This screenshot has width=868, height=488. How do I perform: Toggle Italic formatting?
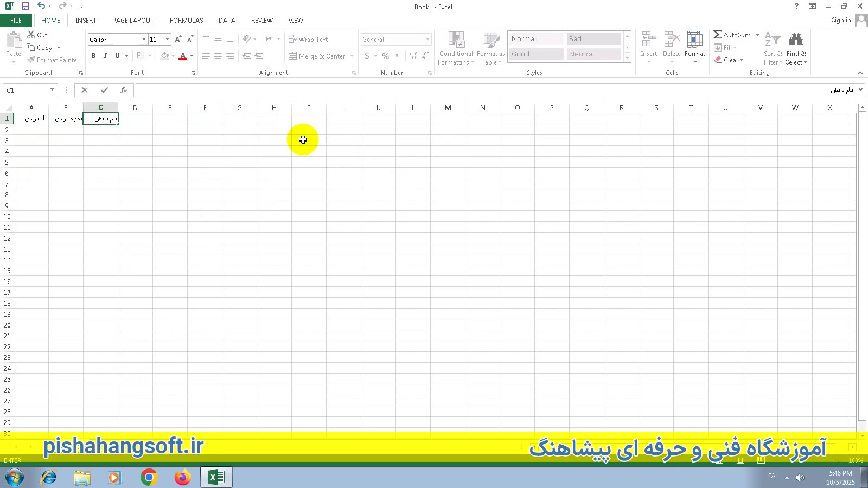click(105, 56)
